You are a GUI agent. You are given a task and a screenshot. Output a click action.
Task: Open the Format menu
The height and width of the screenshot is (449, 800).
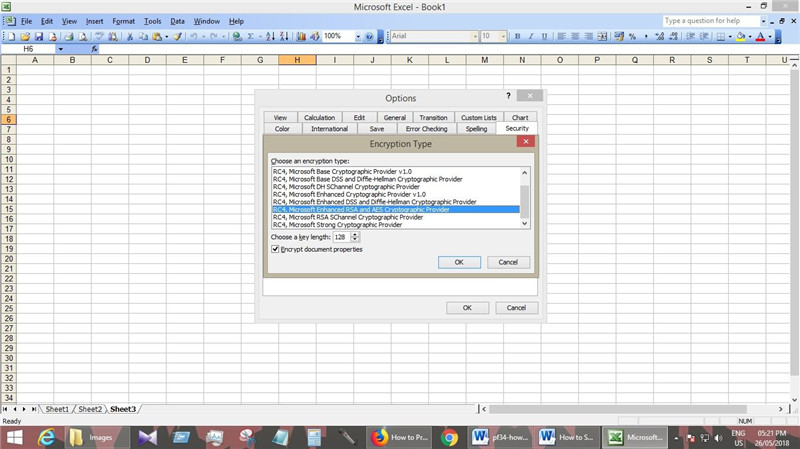pyautogui.click(x=123, y=21)
